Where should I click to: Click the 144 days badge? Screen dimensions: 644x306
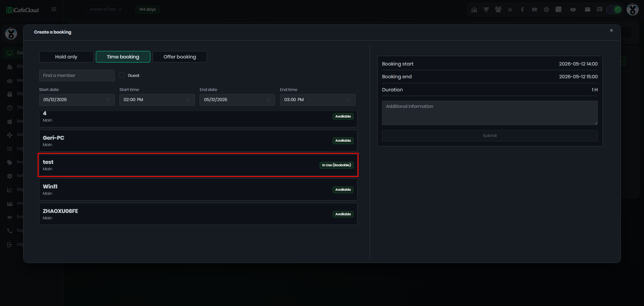click(147, 9)
